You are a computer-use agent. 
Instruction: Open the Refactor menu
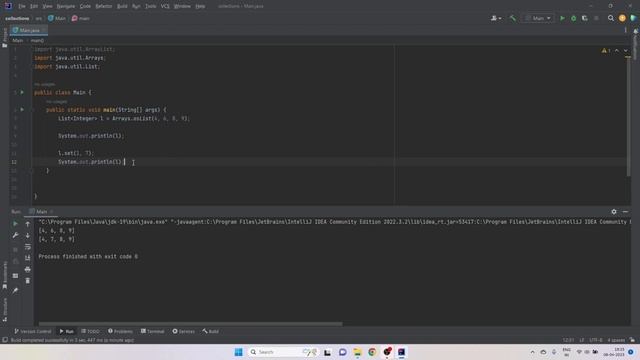pos(104,6)
